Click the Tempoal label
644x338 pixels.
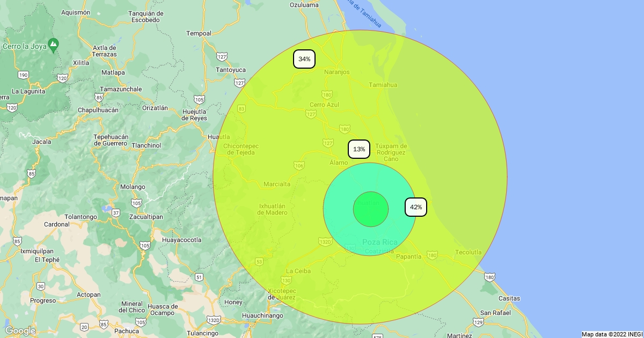(x=199, y=33)
